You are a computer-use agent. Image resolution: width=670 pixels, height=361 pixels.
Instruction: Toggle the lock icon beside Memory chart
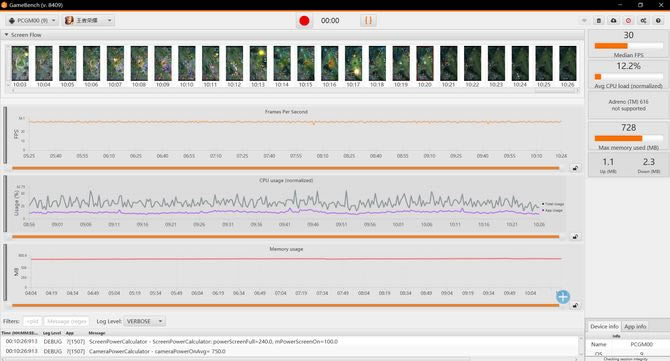tap(575, 305)
